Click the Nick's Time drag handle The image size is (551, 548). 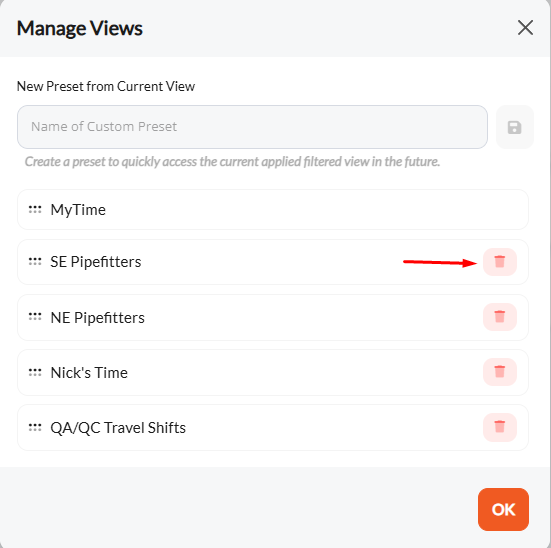click(x=35, y=372)
